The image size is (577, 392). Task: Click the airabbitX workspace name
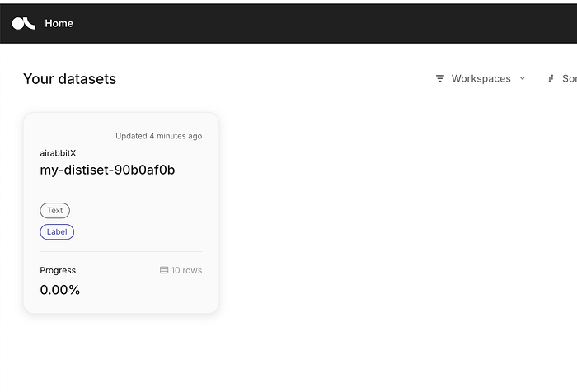(58, 153)
